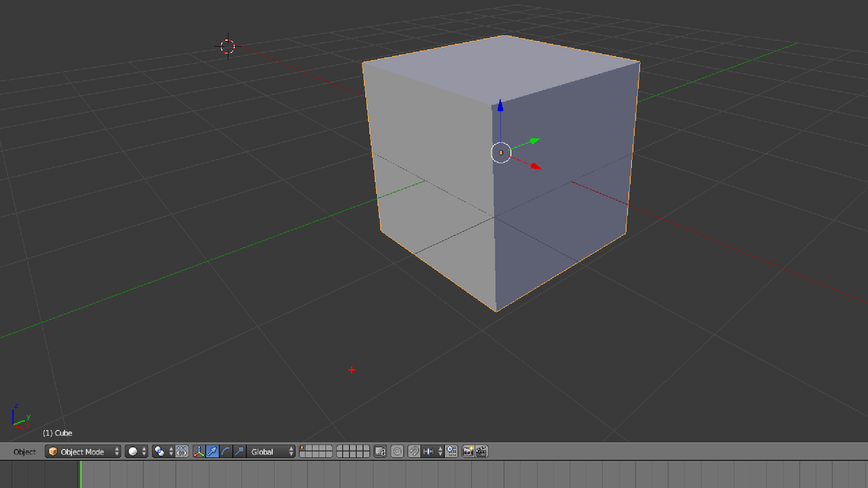
Task: Click the OpenGL render animation clapperboard icon
Action: point(481,452)
